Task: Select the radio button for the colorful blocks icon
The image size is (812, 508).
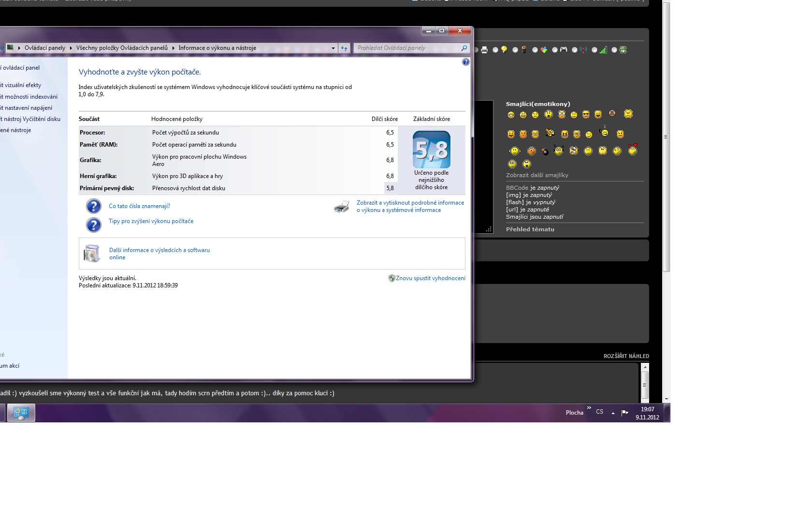Action: [x=535, y=50]
